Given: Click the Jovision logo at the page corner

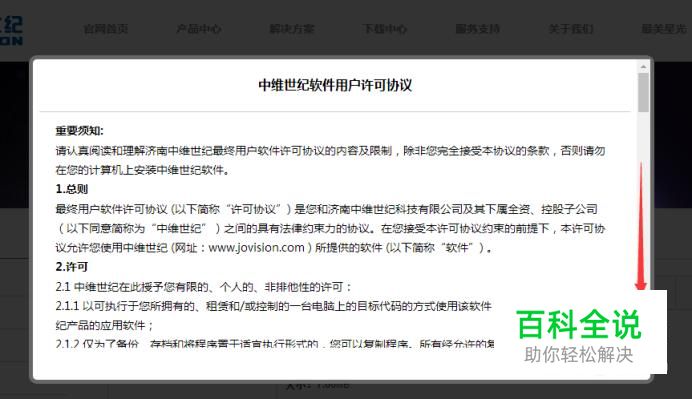Looking at the screenshot, I should 11,30.
